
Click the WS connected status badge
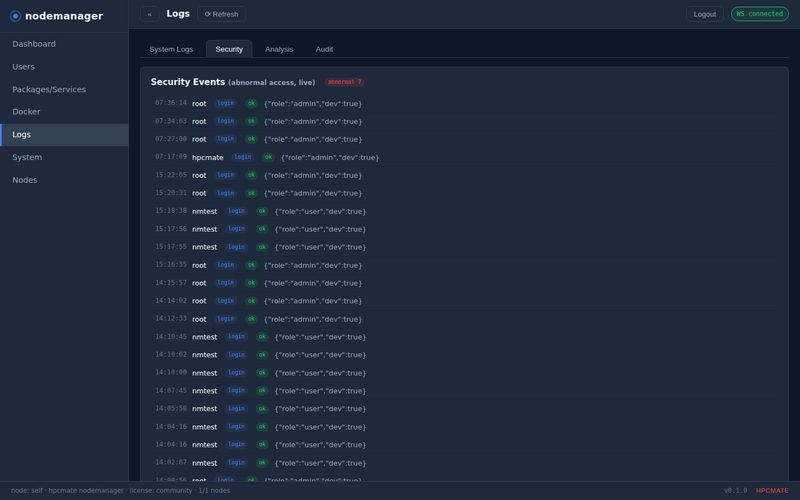(760, 14)
